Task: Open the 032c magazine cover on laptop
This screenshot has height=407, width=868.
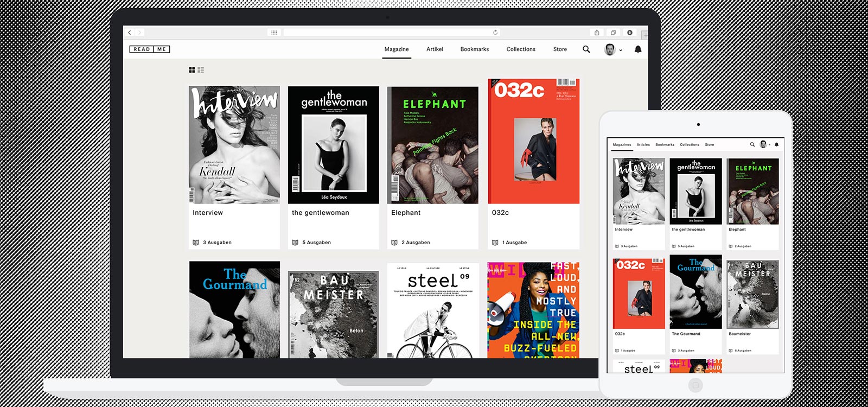Action: coord(534,142)
